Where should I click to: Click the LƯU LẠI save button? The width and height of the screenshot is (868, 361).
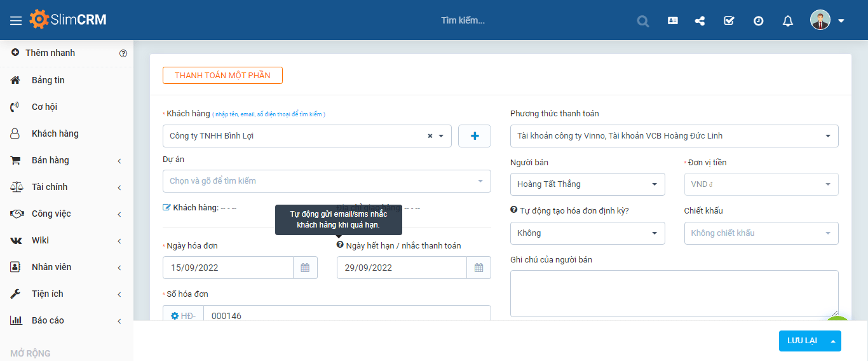(x=802, y=341)
